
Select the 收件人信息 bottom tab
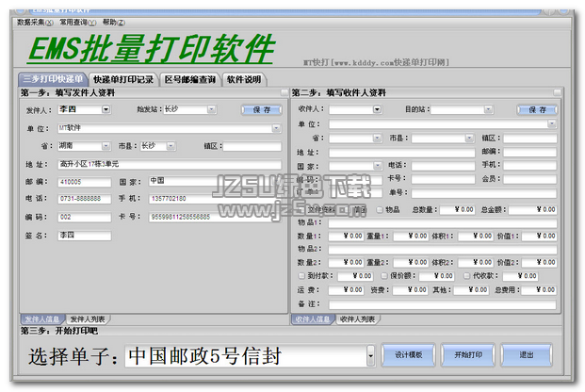tap(313, 319)
